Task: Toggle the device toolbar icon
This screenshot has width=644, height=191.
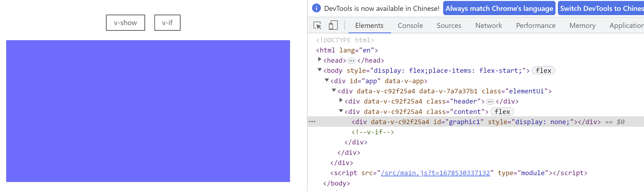Action: coord(333,26)
